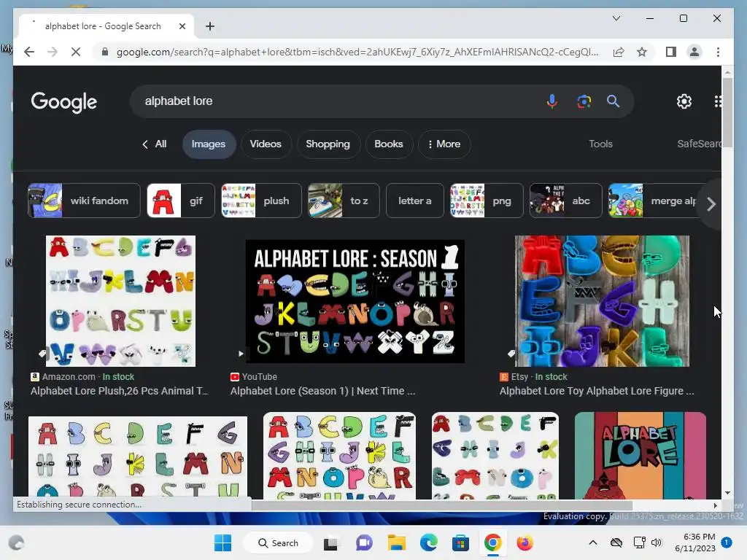The width and height of the screenshot is (747, 560).
Task: Open Chat app on taskbar
Action: pyautogui.click(x=364, y=542)
